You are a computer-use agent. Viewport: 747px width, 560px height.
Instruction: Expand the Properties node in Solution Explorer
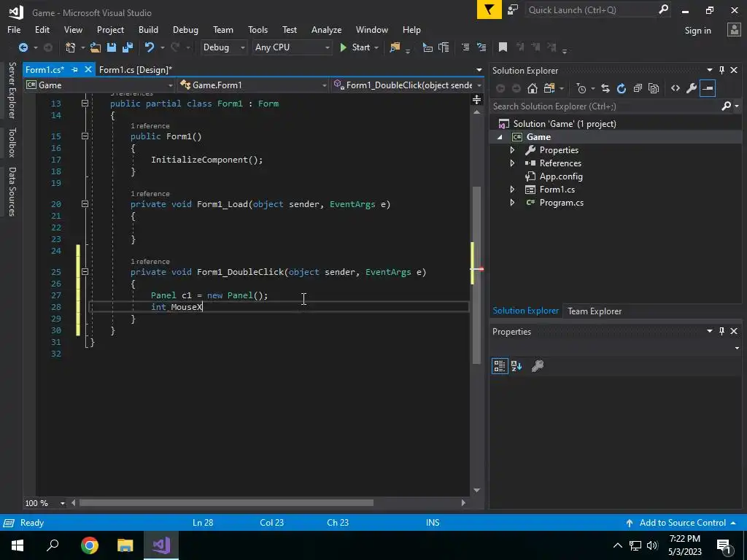tap(513, 150)
